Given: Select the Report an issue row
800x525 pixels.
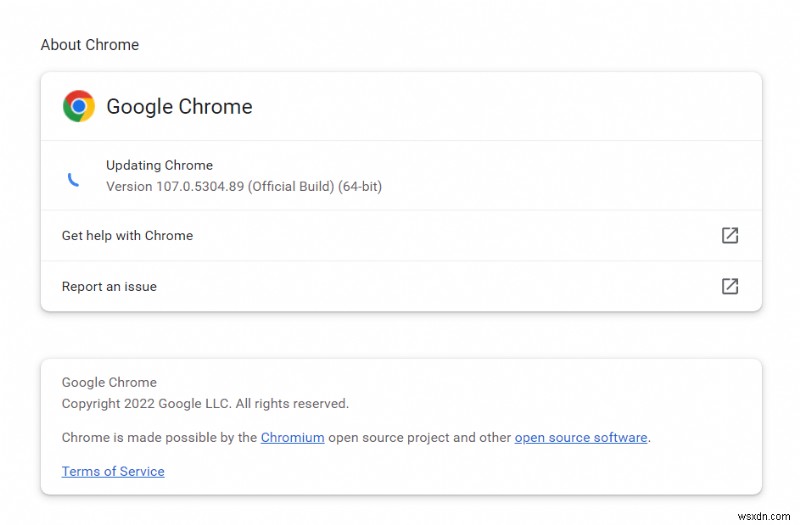Looking at the screenshot, I should pos(401,286).
